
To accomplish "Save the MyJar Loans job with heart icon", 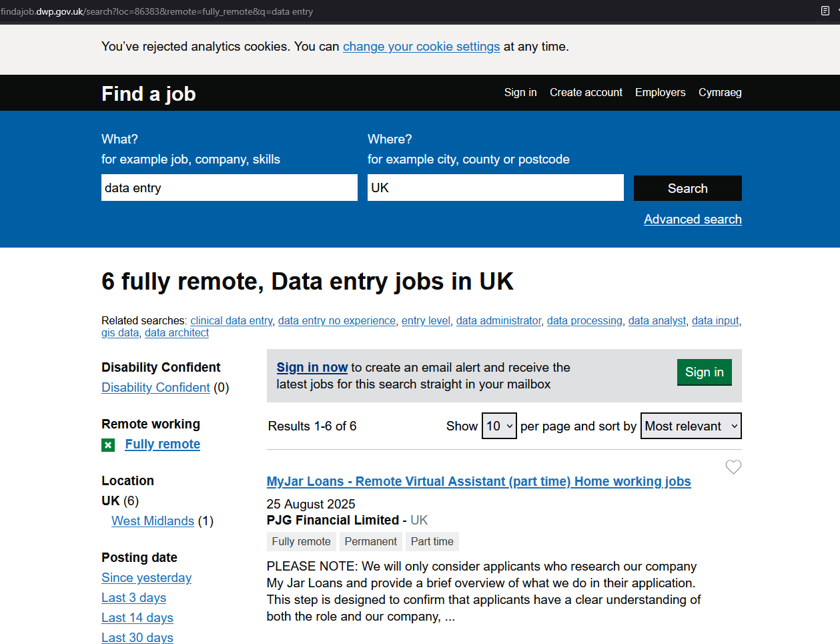I will pyautogui.click(x=733, y=467).
